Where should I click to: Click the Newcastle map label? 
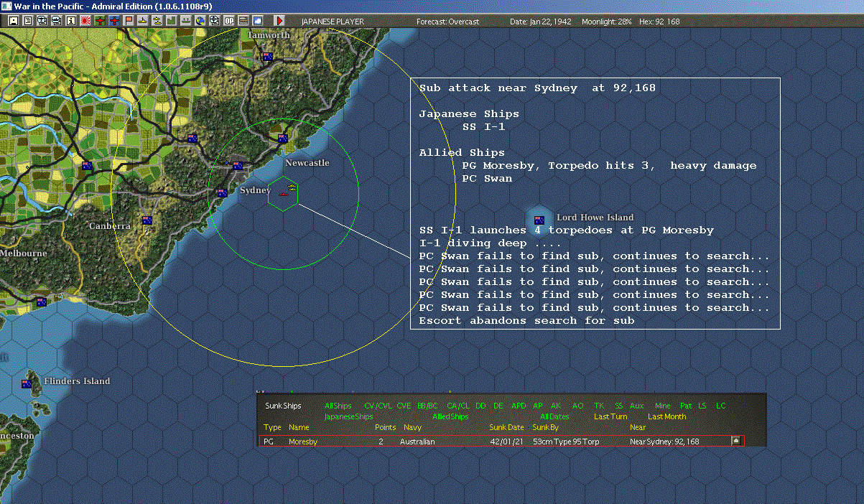[307, 163]
